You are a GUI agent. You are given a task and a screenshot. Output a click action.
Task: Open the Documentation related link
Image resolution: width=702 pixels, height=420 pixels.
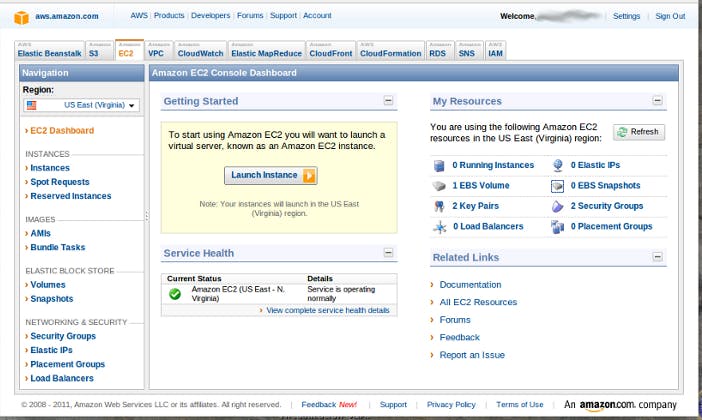[x=470, y=285]
